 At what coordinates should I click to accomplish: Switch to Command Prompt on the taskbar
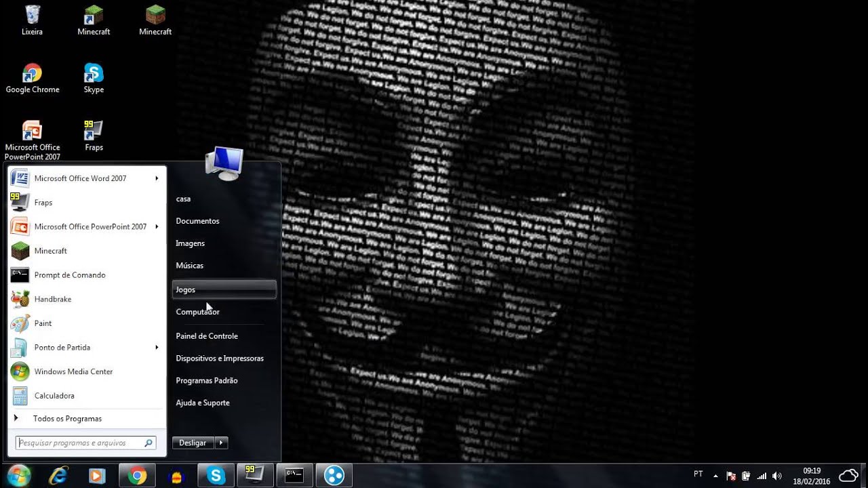tap(294, 476)
